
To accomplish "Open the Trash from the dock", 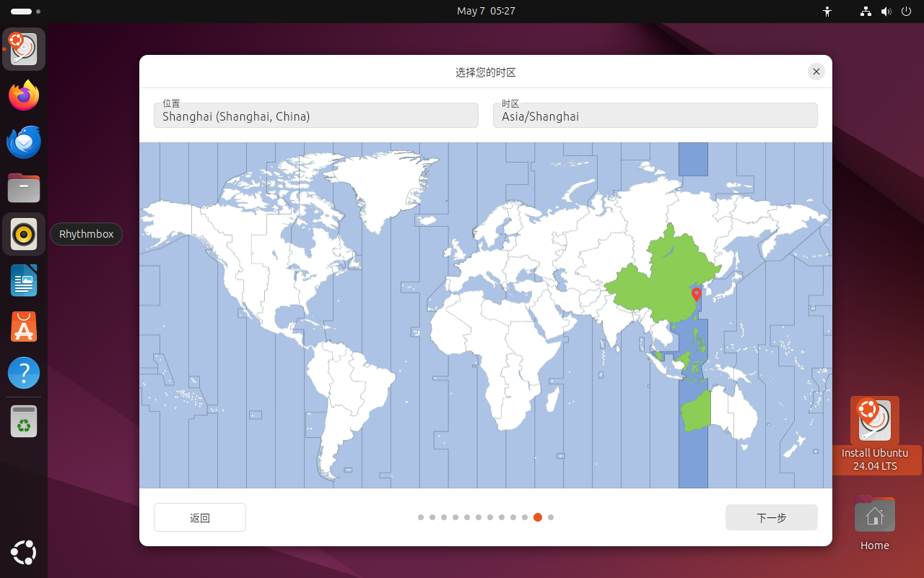I will 24,421.
